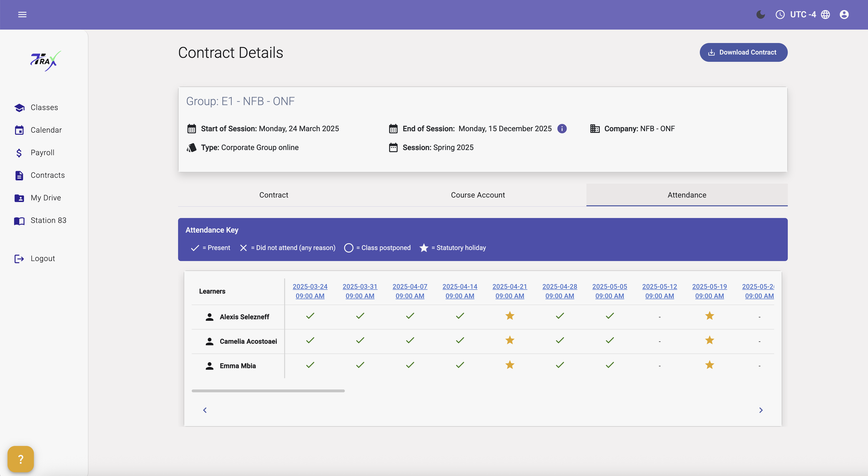The width and height of the screenshot is (868, 476).
Task: Switch to the Contract tab
Action: click(274, 195)
